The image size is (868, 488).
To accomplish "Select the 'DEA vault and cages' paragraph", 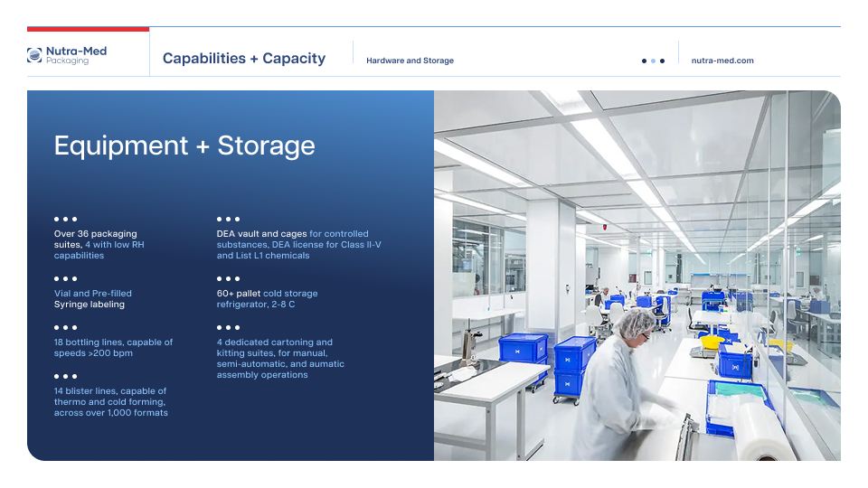I will [299, 245].
